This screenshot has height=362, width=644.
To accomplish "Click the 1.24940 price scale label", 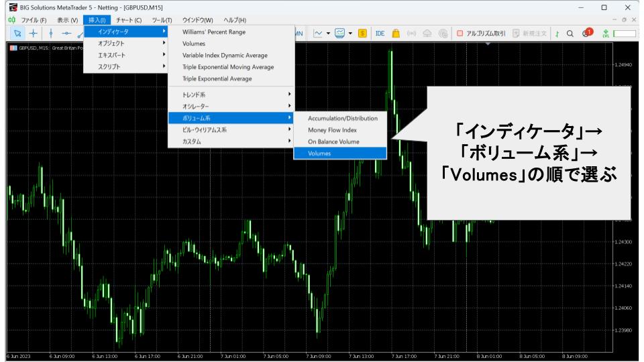I will point(623,64).
